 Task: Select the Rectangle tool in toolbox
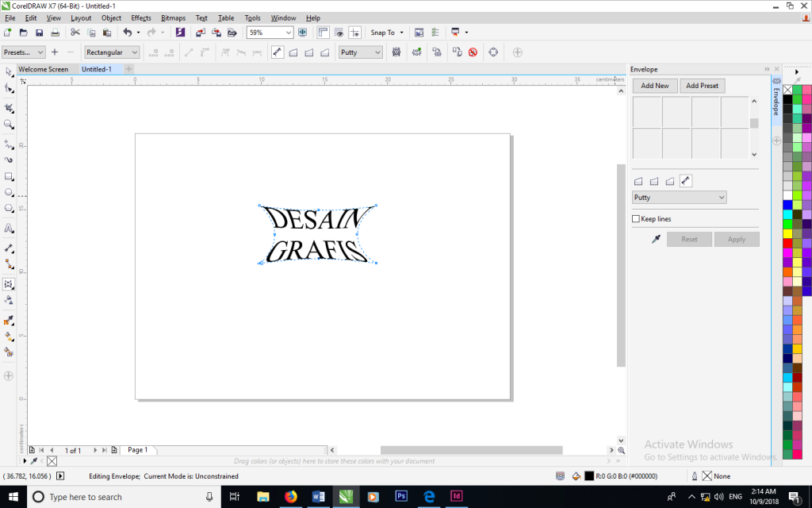click(x=10, y=176)
